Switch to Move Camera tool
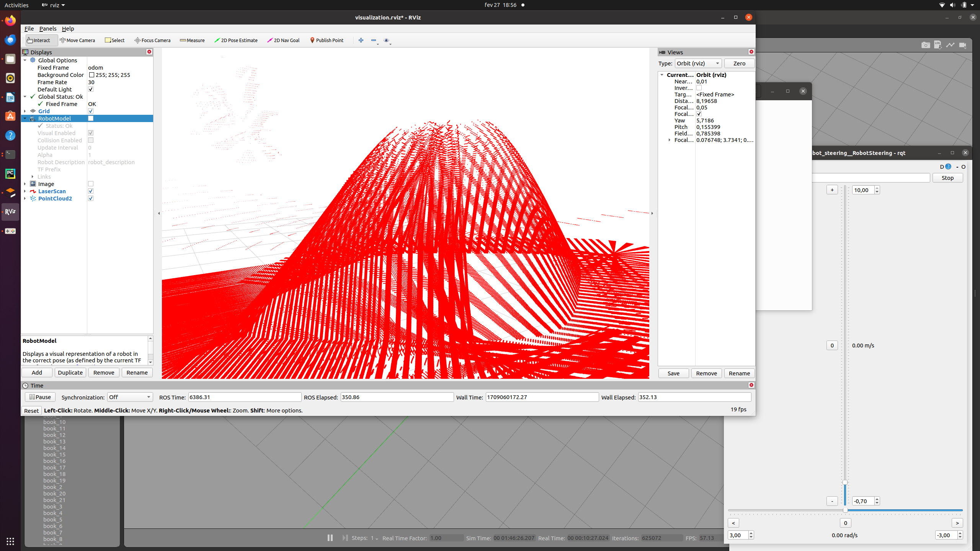Viewport: 980px width, 551px height. (77, 40)
